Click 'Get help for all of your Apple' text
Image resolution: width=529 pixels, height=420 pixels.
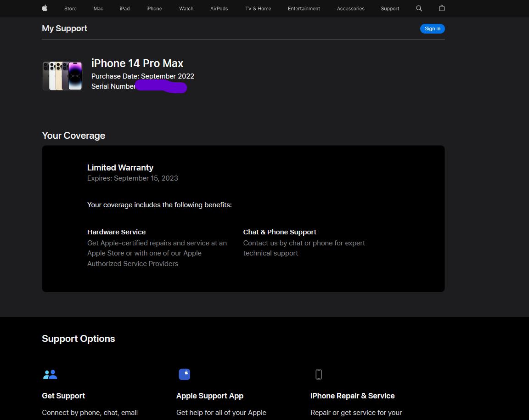[x=221, y=413]
